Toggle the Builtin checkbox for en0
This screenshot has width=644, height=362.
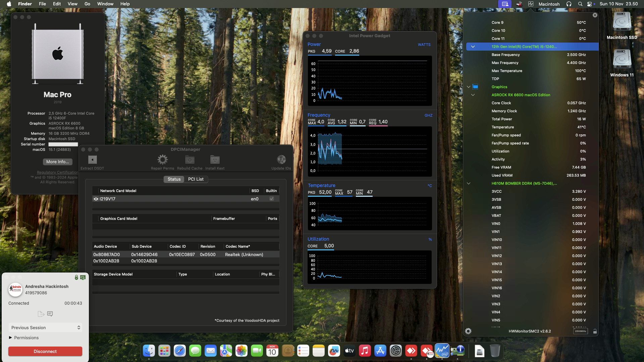(271, 199)
